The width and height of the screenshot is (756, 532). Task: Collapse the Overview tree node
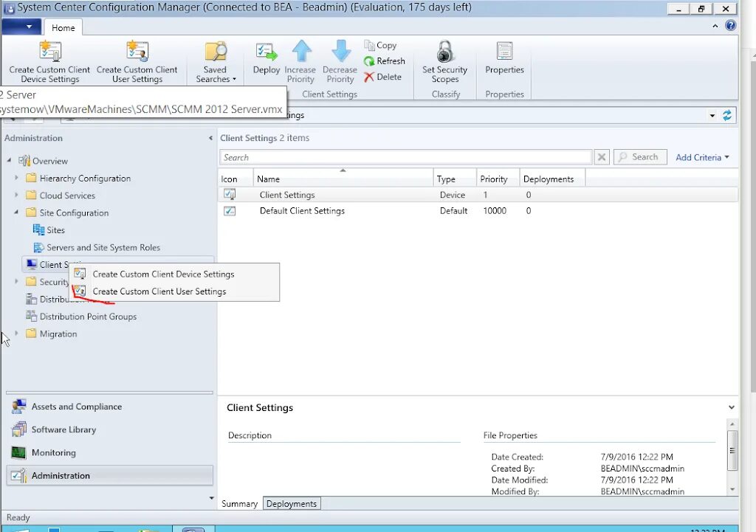(x=9, y=160)
